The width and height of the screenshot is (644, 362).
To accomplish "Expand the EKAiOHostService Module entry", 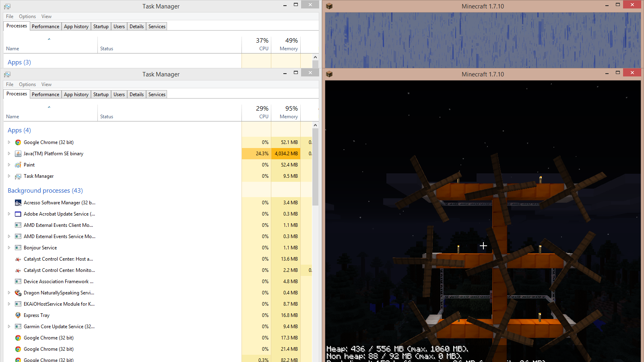I will point(9,304).
